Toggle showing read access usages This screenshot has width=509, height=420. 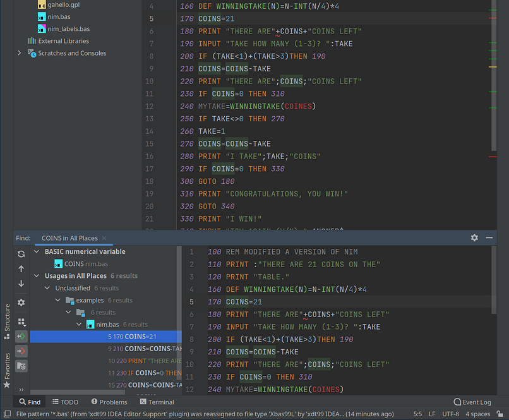click(x=21, y=337)
